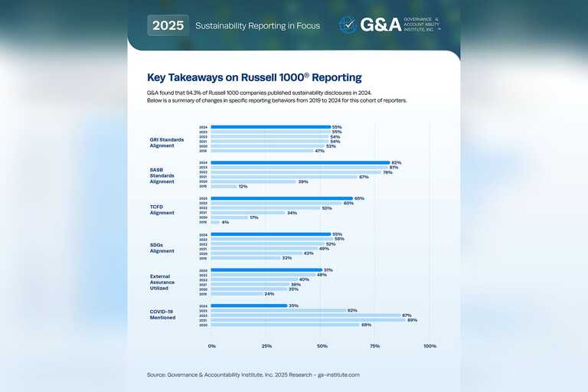Click the COVID-19 Mentioned category label
Screen dimensions: 588x392
(x=163, y=314)
